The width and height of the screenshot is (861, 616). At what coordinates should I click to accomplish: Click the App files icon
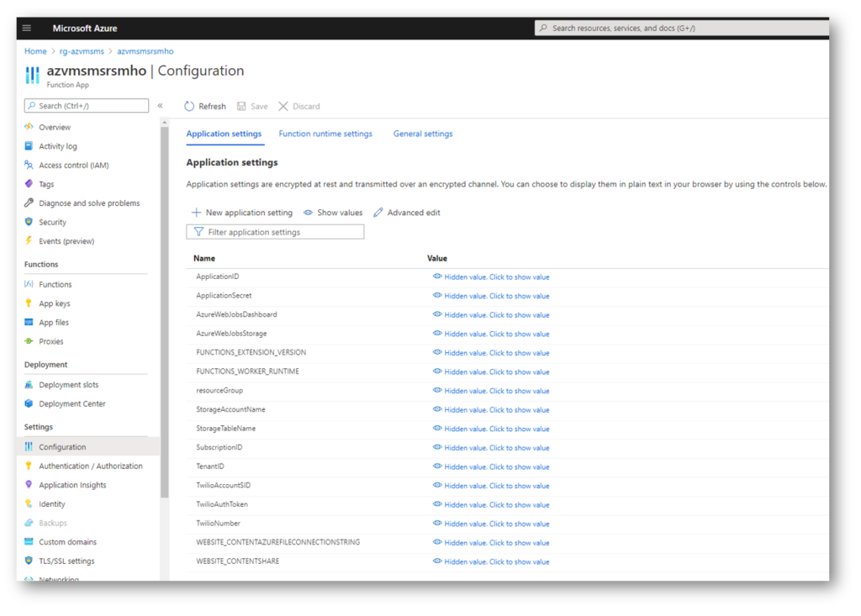(29, 322)
